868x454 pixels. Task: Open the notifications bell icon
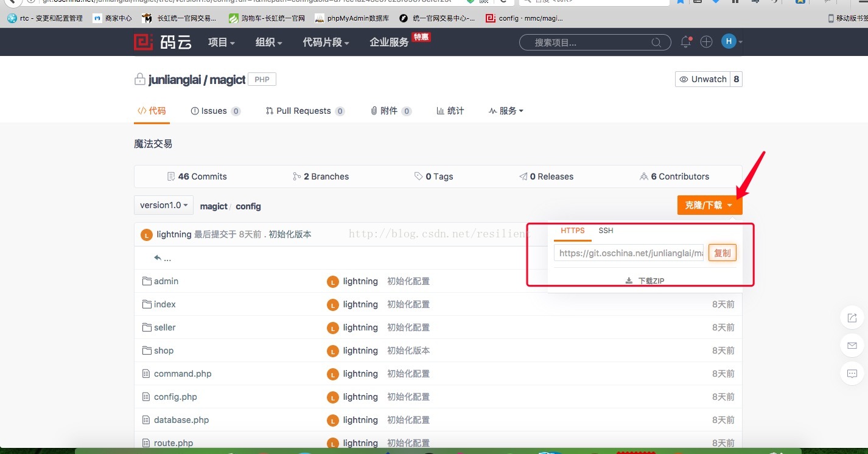(686, 42)
